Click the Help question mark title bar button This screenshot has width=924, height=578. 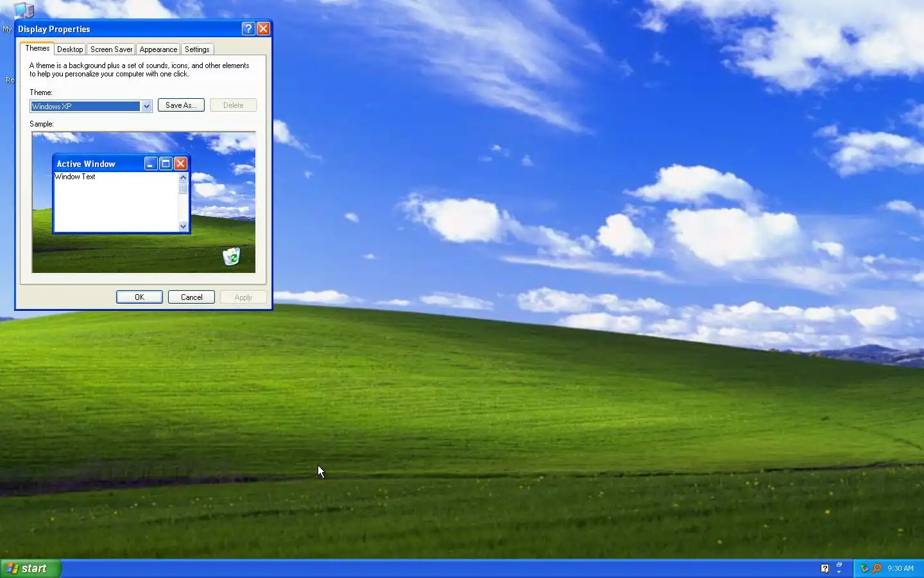(248, 29)
